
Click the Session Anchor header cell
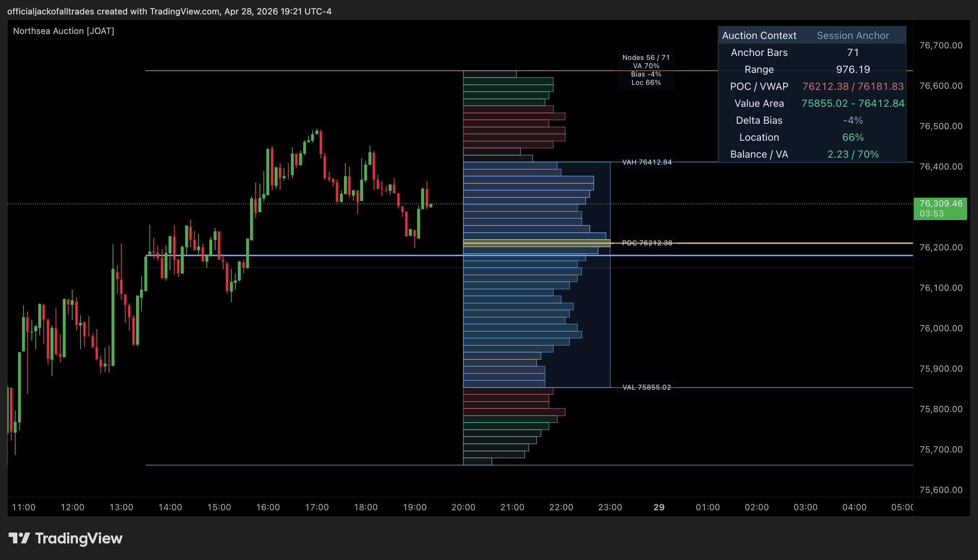853,35
